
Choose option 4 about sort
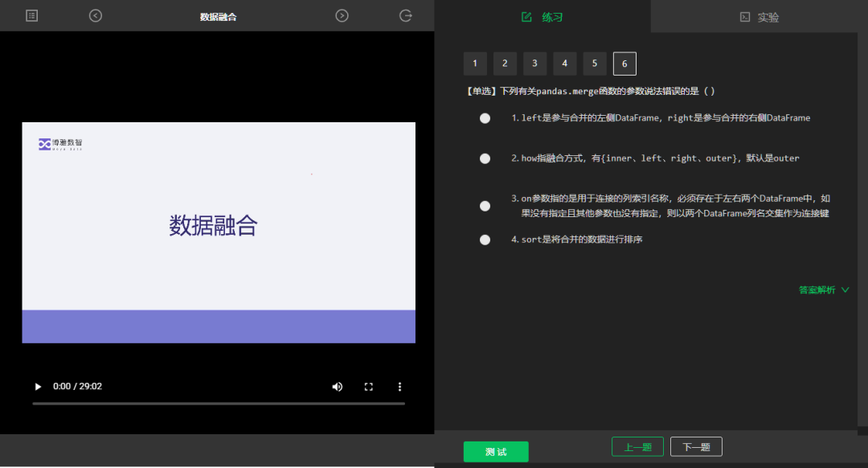pyautogui.click(x=485, y=240)
